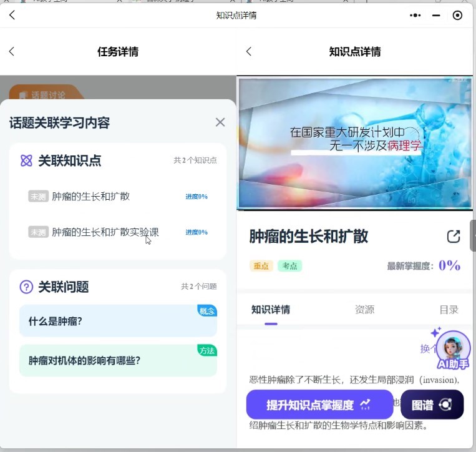
Task: Switch to the 知识详情 tab
Action: (271, 310)
